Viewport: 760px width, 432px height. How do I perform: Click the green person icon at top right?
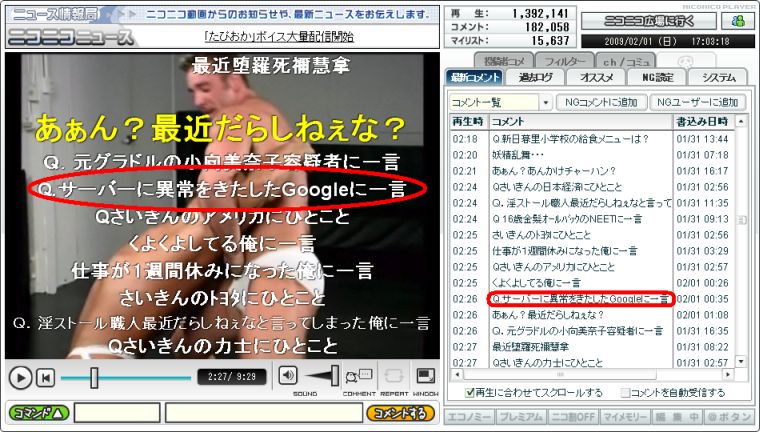738,21
